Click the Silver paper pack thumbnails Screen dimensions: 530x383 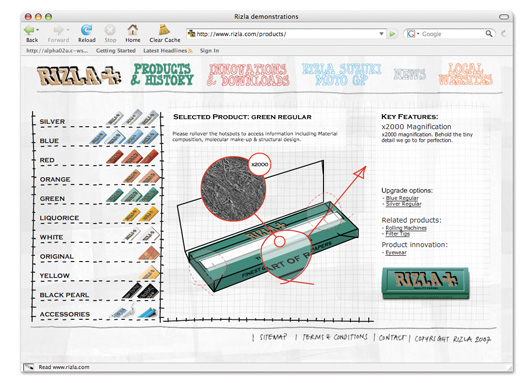[132, 118]
